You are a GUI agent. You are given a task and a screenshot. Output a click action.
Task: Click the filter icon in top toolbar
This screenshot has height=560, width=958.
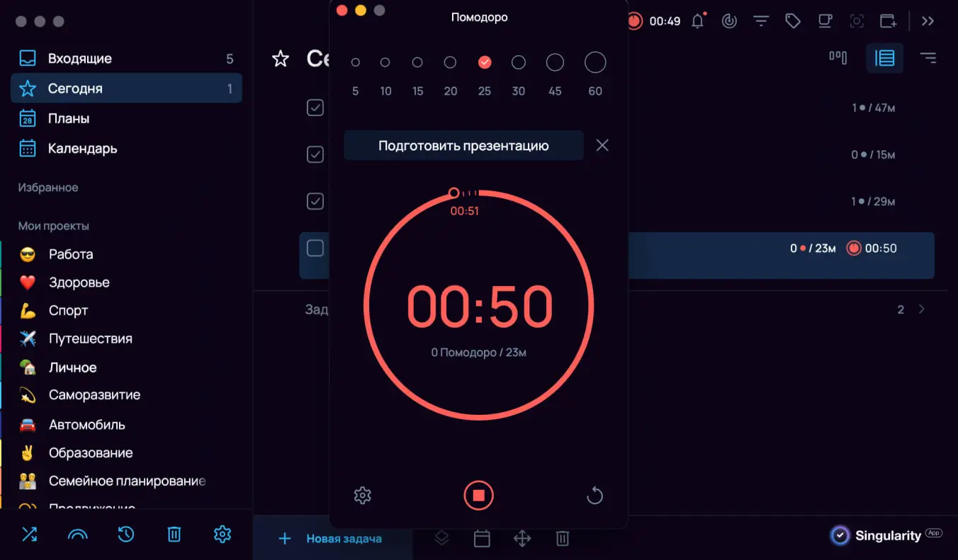761,21
